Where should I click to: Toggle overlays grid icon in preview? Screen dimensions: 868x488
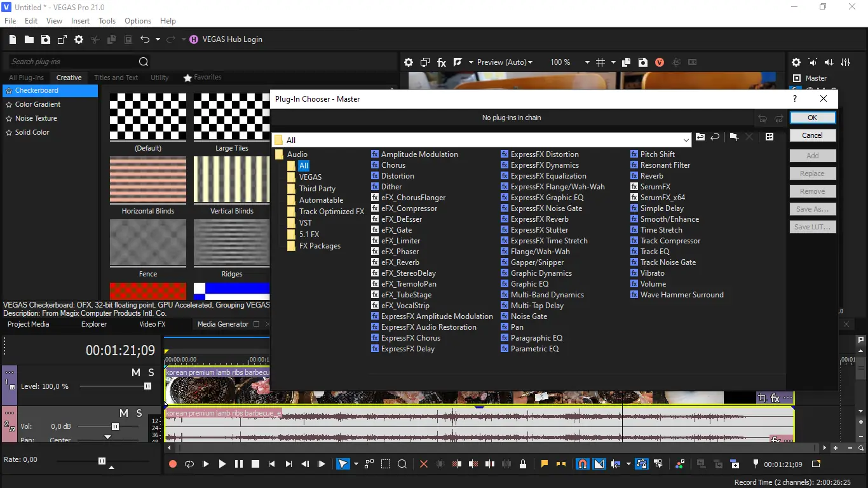tap(600, 62)
